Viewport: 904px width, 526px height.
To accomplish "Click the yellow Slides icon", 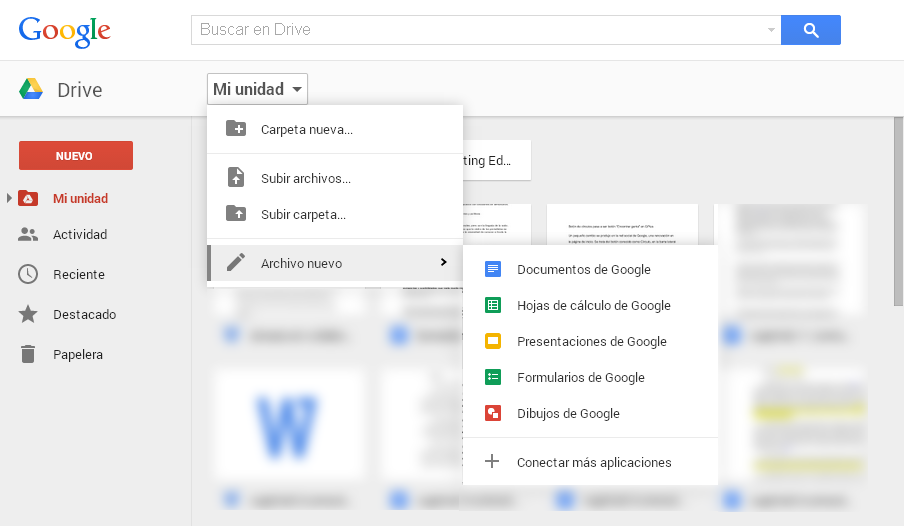I will [493, 341].
